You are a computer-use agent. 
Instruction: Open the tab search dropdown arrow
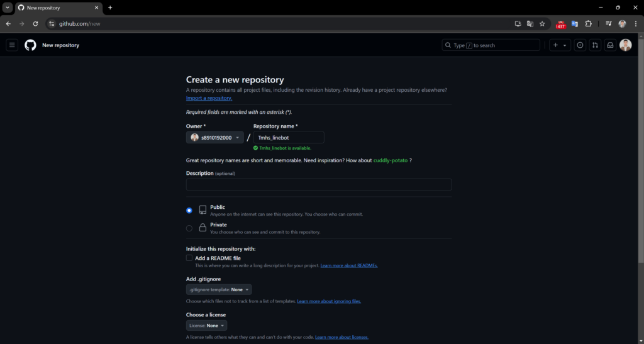[x=8, y=8]
